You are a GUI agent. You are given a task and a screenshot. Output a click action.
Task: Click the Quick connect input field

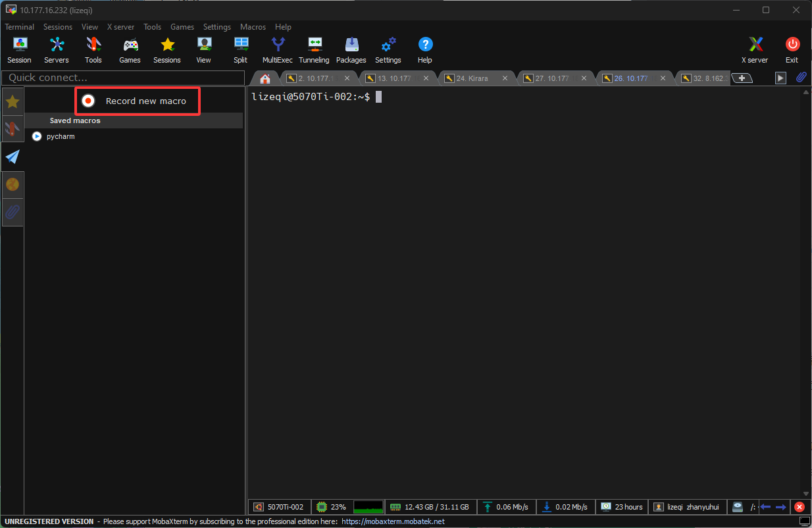tap(123, 78)
